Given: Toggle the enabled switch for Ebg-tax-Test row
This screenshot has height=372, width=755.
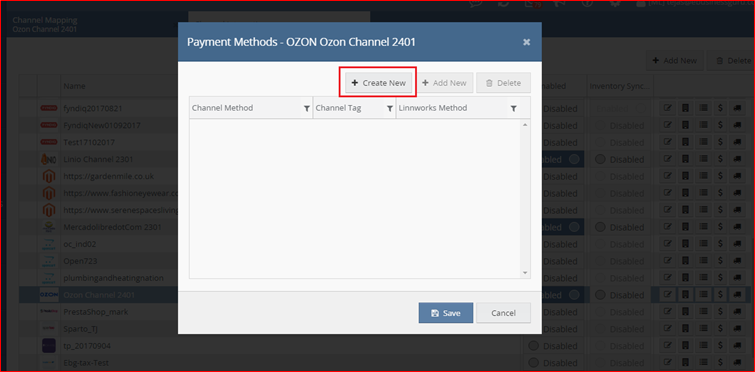Looking at the screenshot, I should [x=553, y=363].
